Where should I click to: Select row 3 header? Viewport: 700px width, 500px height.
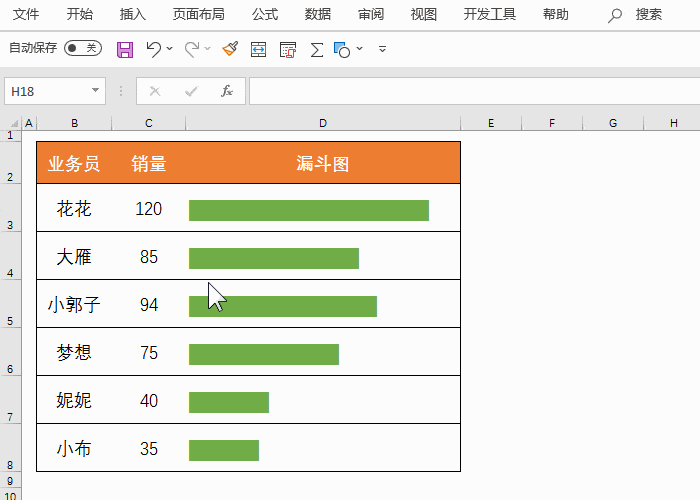[10, 208]
